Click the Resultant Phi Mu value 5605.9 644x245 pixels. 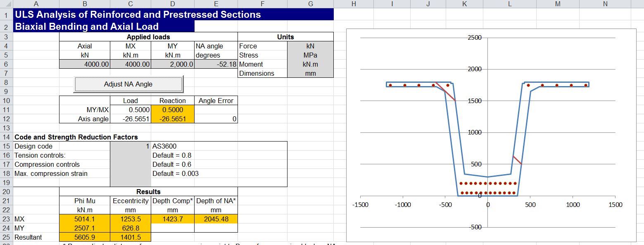85,237
